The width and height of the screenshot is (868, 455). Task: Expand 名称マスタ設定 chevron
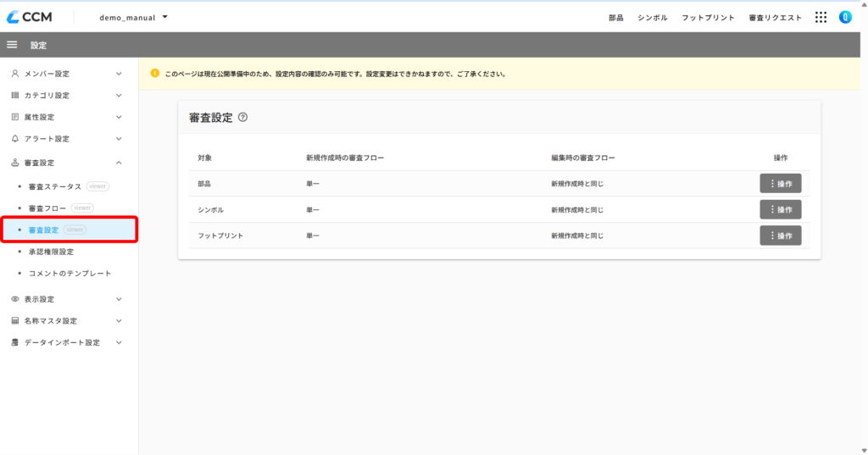(x=119, y=320)
